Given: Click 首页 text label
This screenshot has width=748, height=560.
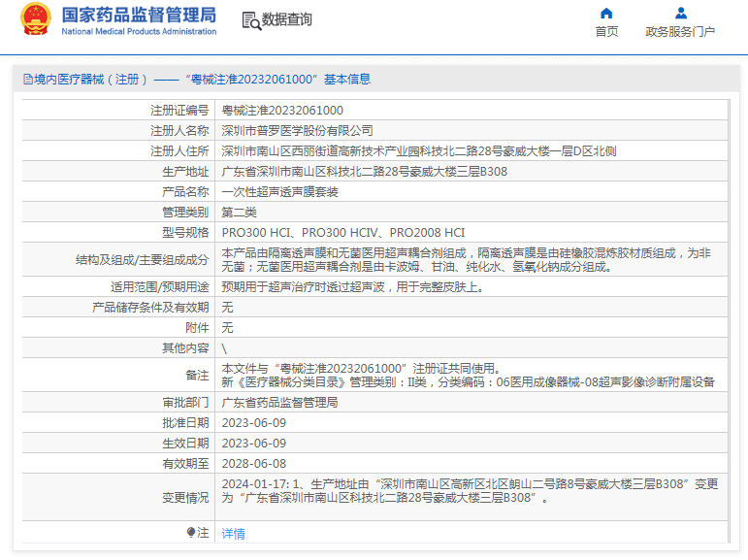Looking at the screenshot, I should click(x=606, y=31).
